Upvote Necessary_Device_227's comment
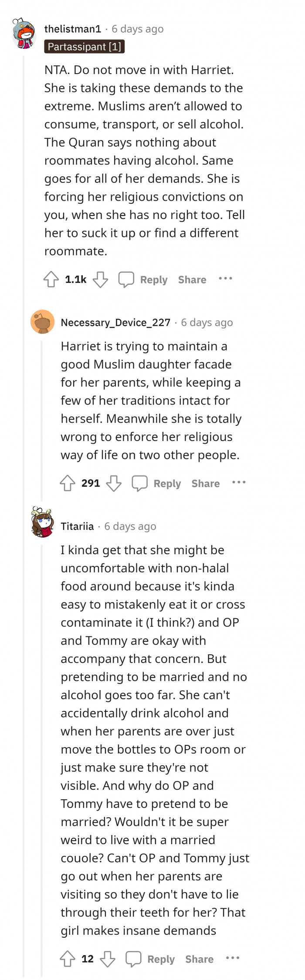305x980 pixels. click(x=68, y=483)
